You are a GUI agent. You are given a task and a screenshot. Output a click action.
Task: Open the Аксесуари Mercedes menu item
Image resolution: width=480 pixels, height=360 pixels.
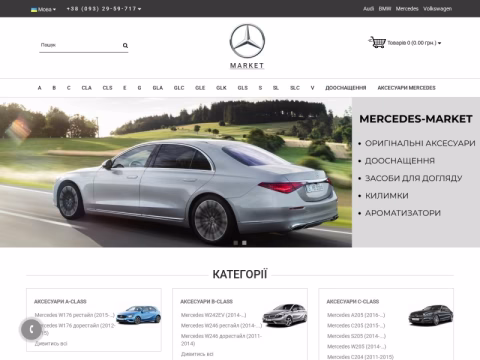pyautogui.click(x=406, y=88)
